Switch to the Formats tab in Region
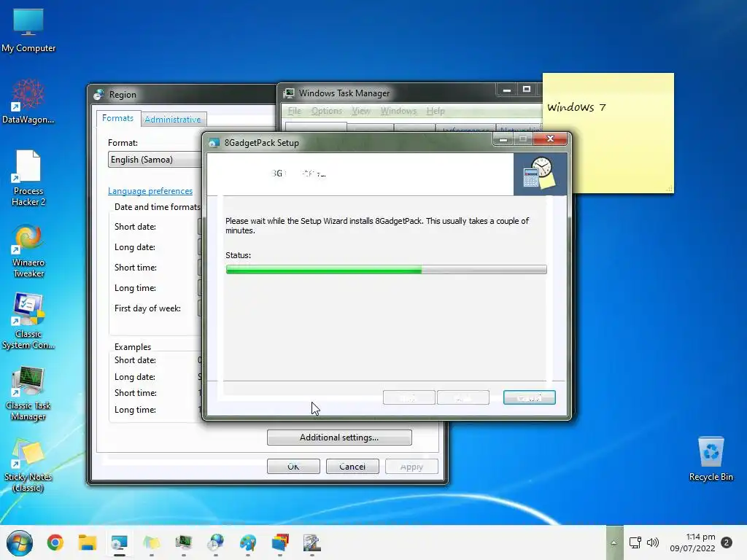Viewport: 747px width, 560px height. tap(117, 118)
